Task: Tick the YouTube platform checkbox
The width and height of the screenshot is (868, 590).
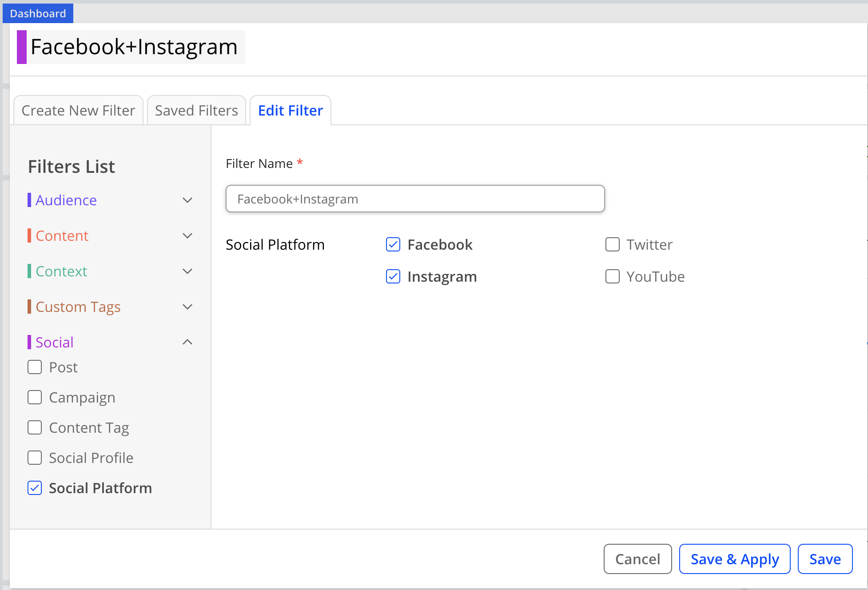Action: (x=613, y=277)
